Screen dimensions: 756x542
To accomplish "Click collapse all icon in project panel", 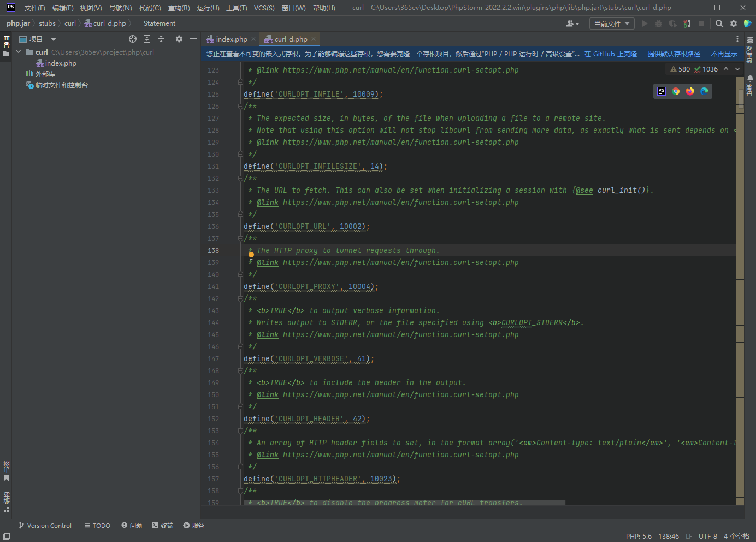I will 161,39.
